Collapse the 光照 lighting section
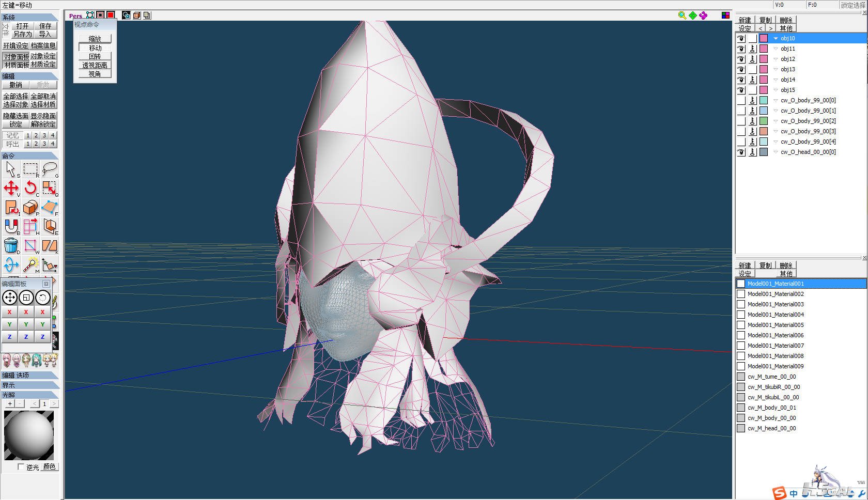The image size is (868, 500). coord(29,395)
